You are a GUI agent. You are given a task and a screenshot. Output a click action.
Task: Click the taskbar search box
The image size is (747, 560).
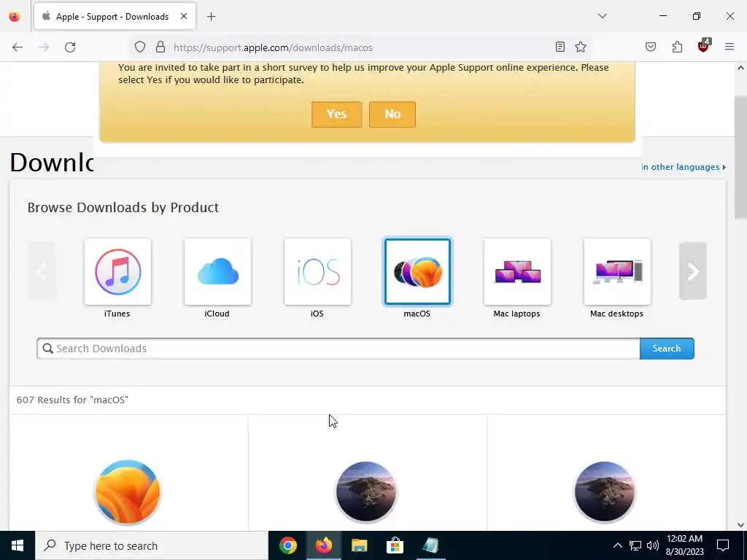[x=152, y=545]
